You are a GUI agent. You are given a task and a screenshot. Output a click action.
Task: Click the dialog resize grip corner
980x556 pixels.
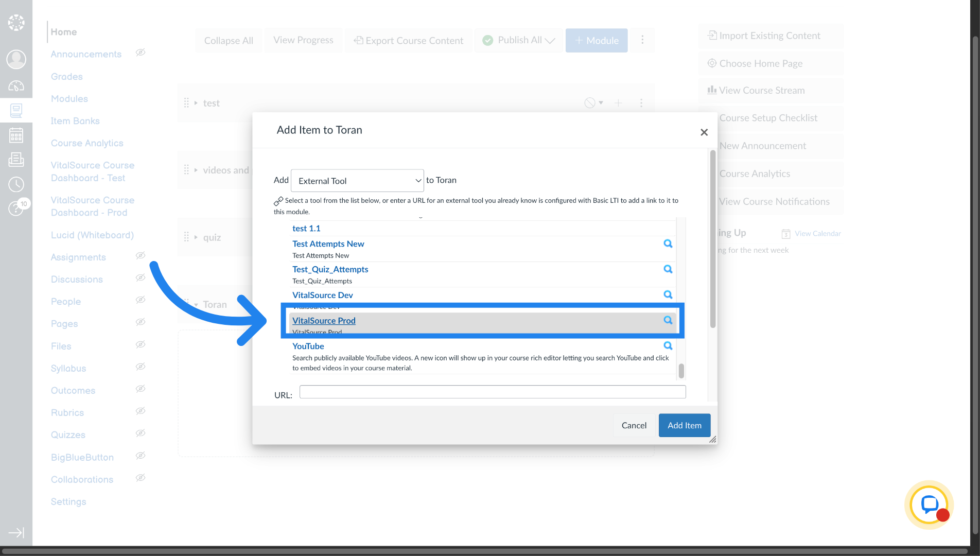click(713, 440)
